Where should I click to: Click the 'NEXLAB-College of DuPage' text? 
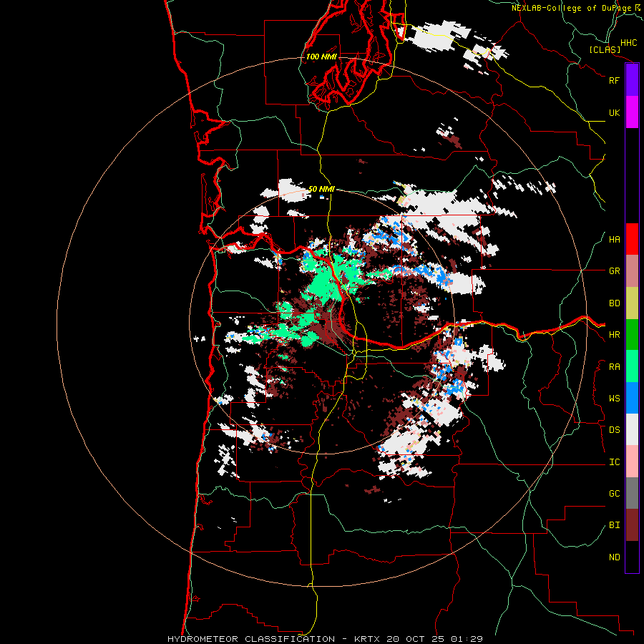coord(571,8)
